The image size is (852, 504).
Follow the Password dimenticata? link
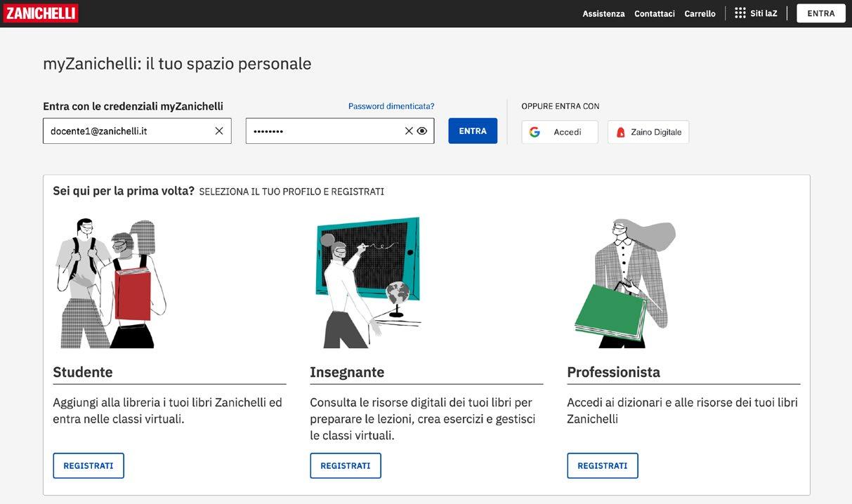pyautogui.click(x=391, y=107)
